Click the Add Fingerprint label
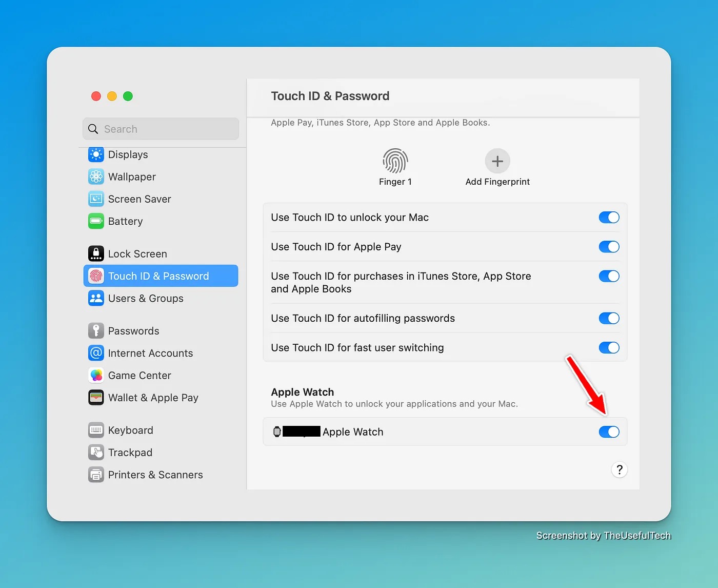 497,182
